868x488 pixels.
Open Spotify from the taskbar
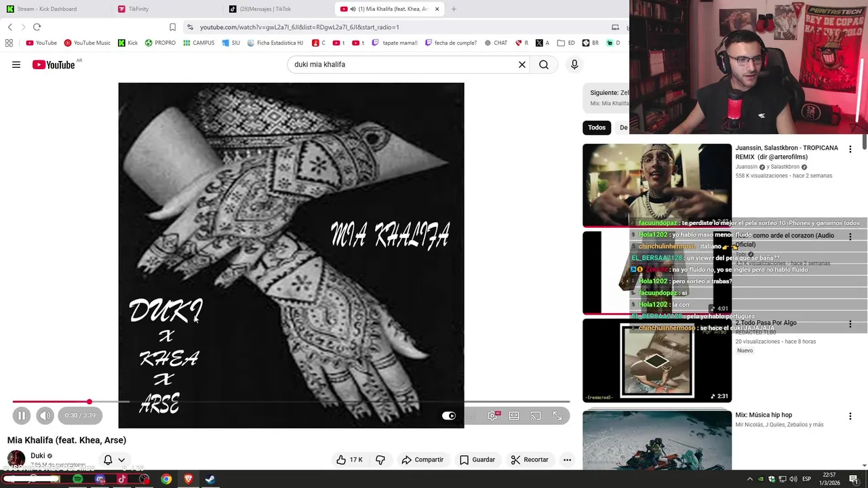(x=77, y=479)
